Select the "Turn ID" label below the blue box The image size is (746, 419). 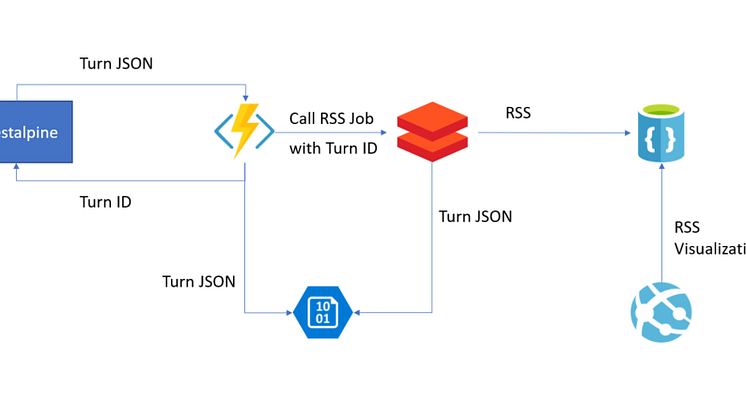pos(106,202)
